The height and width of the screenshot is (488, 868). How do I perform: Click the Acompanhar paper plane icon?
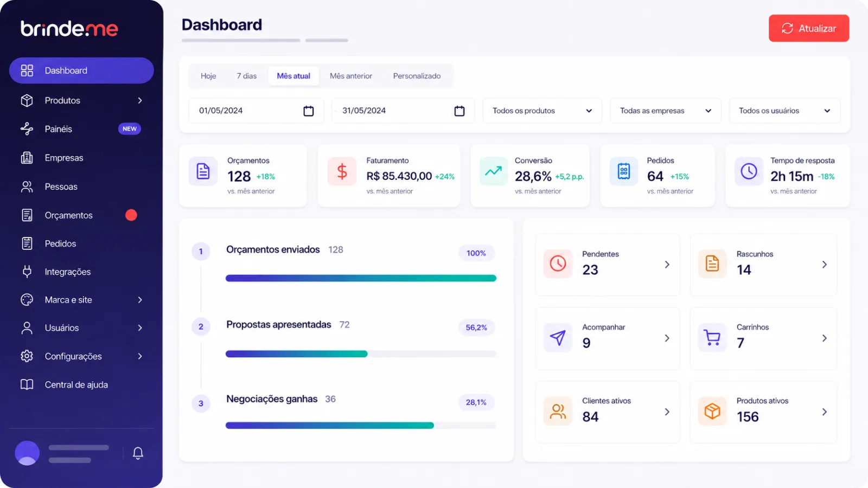pos(558,338)
